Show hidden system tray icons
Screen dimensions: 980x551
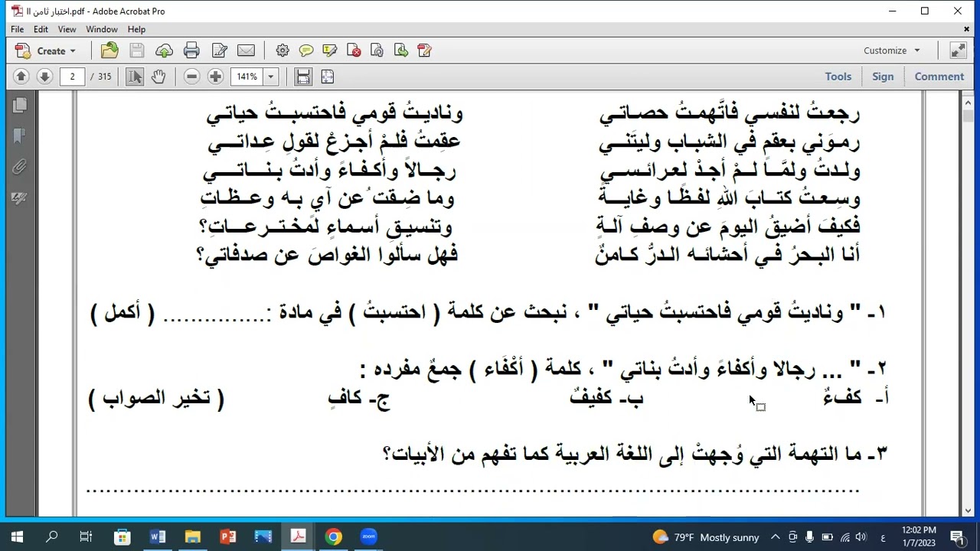775,537
